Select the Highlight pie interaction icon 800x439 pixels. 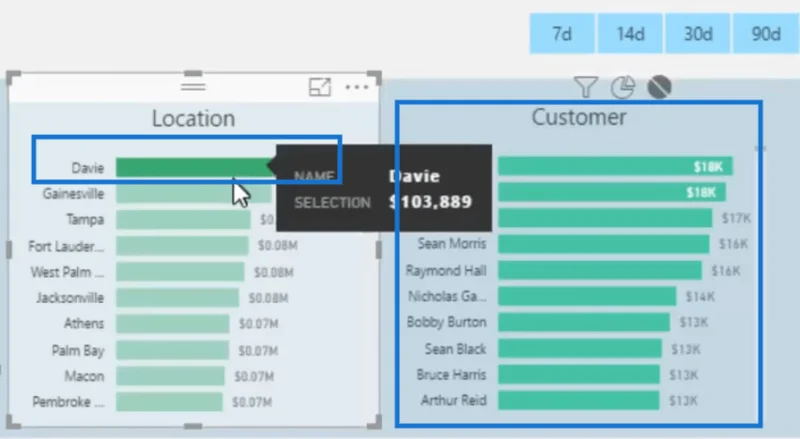pyautogui.click(x=623, y=87)
